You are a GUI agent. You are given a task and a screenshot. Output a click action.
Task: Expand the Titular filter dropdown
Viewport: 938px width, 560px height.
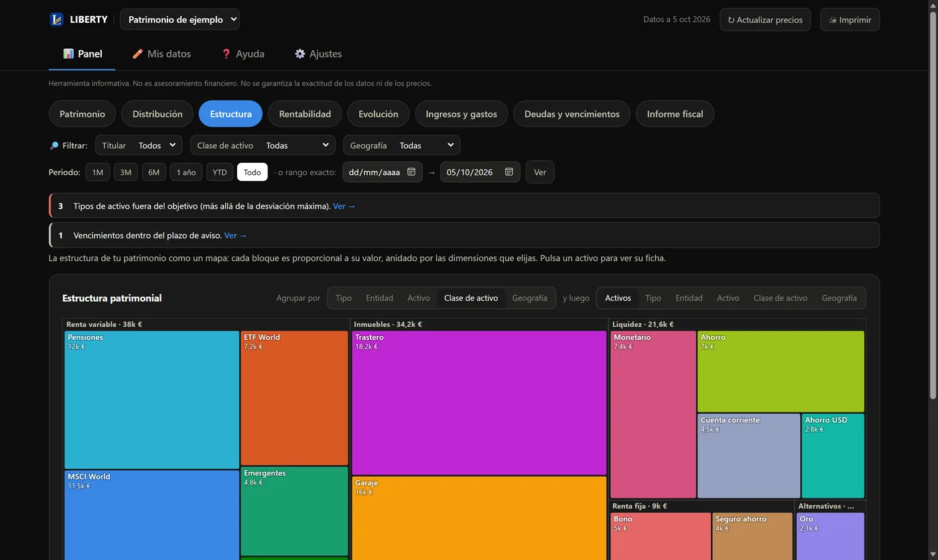tap(139, 145)
